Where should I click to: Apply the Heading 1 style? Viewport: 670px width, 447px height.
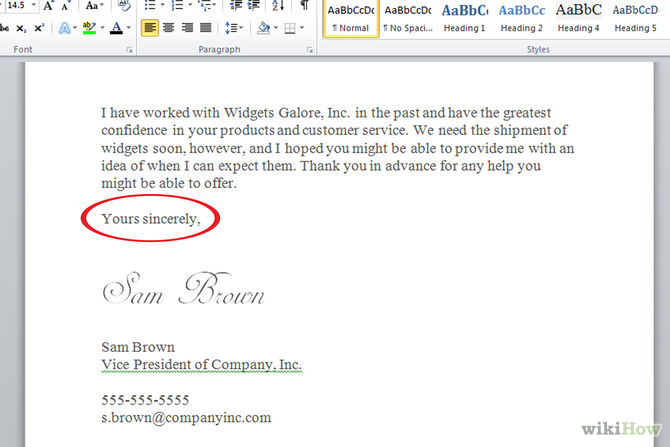(464, 18)
